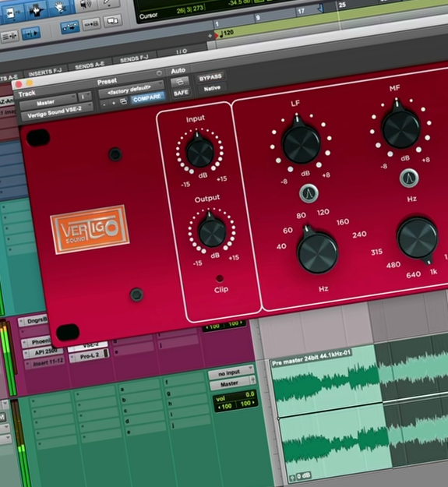Open the Master output selector on green track
This screenshot has width=448, height=487.
230,384
